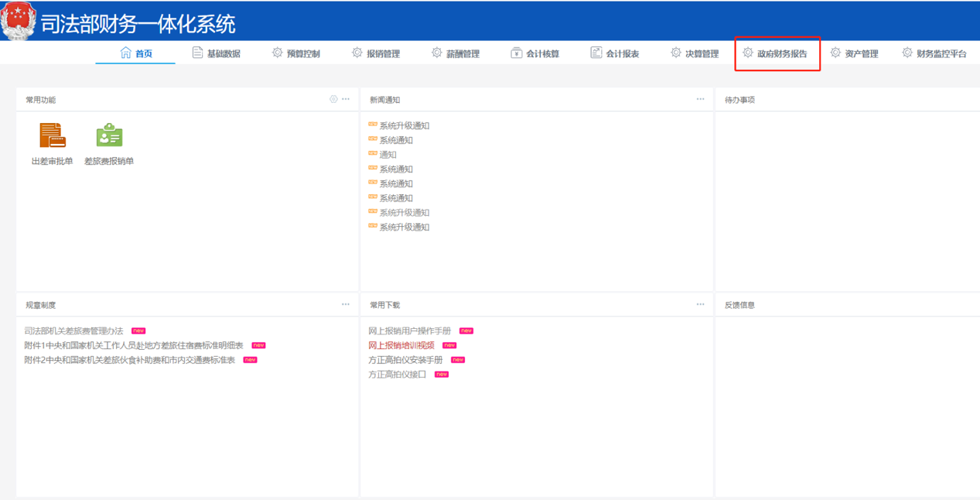Open the 报销管理 menu

[383, 53]
